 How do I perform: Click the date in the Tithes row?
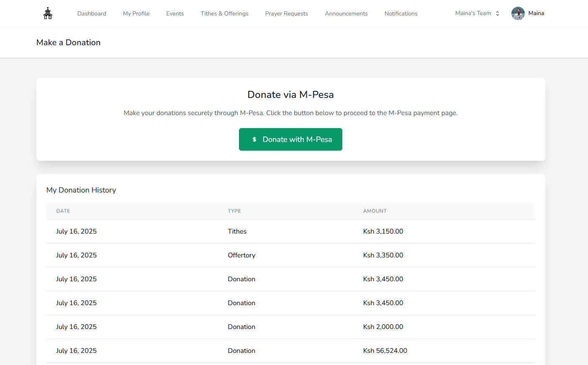pos(76,231)
